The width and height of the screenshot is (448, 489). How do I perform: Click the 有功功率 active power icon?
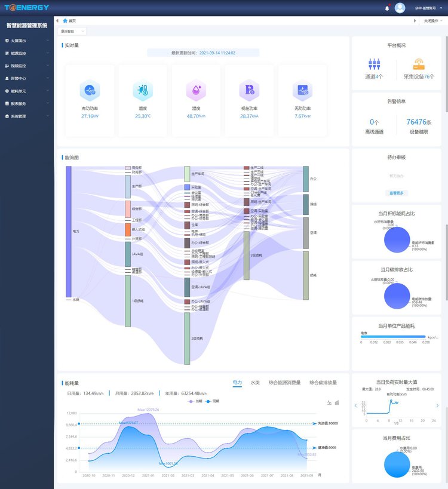[x=90, y=90]
